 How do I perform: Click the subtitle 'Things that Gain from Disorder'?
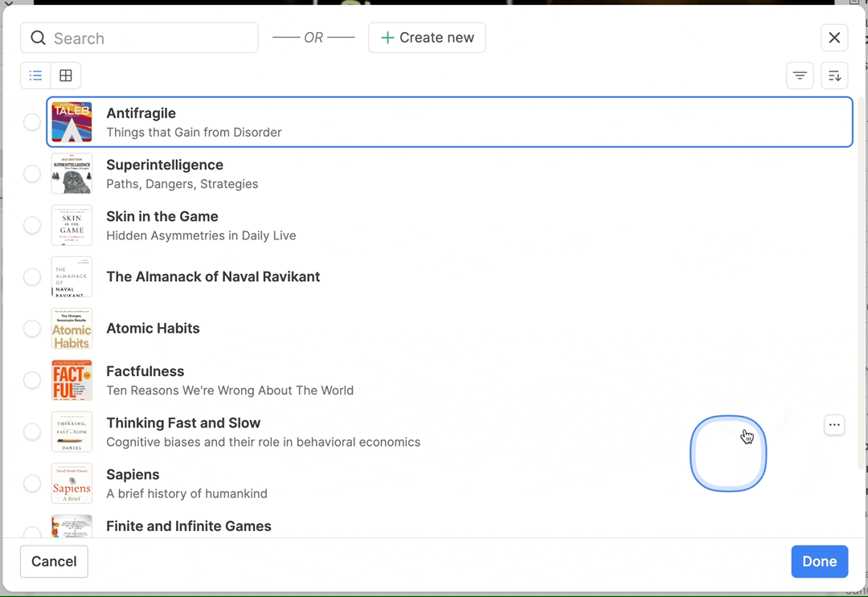coord(194,133)
